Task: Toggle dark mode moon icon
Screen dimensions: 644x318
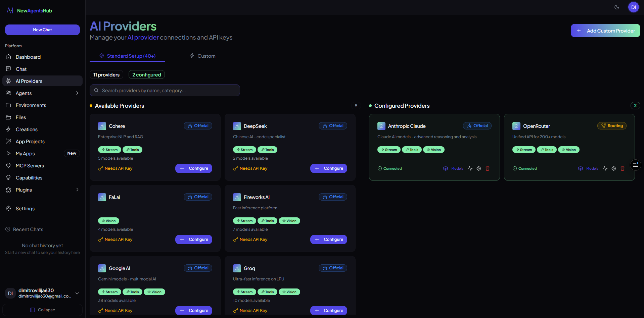Action: pos(617,7)
